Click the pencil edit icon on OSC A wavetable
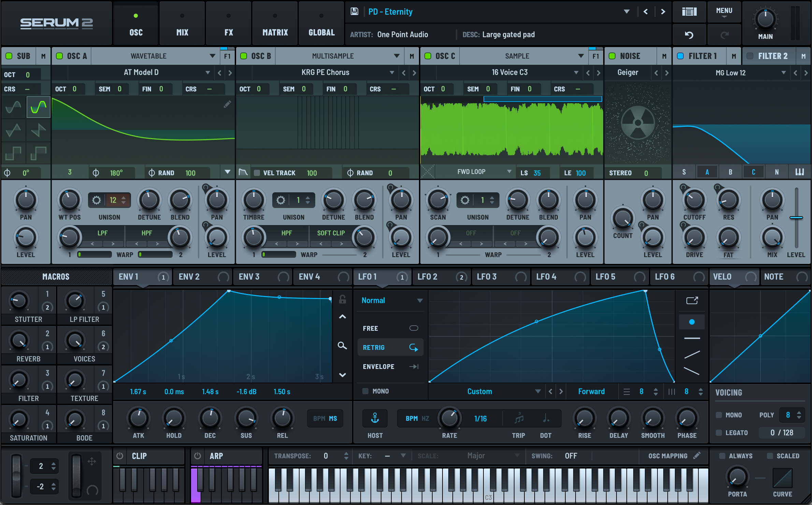 227,104
